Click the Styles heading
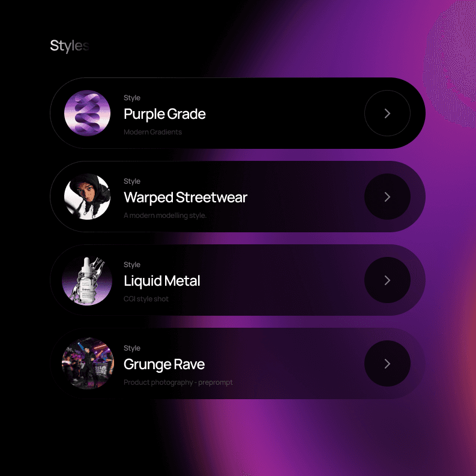The image size is (476, 476). (70, 46)
